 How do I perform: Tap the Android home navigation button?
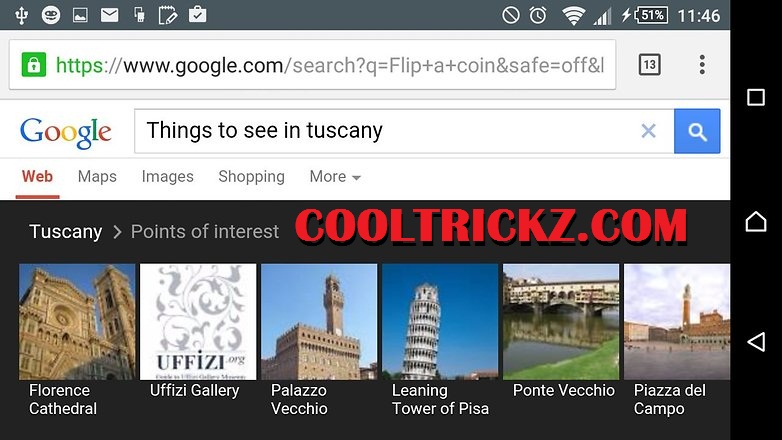tap(756, 221)
